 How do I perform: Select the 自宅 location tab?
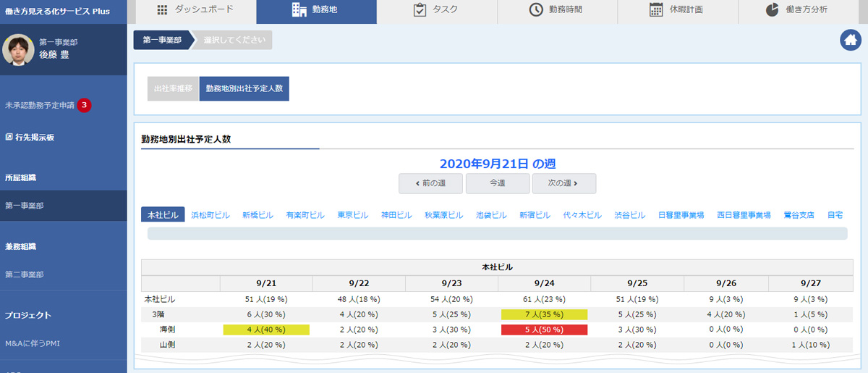click(x=835, y=215)
